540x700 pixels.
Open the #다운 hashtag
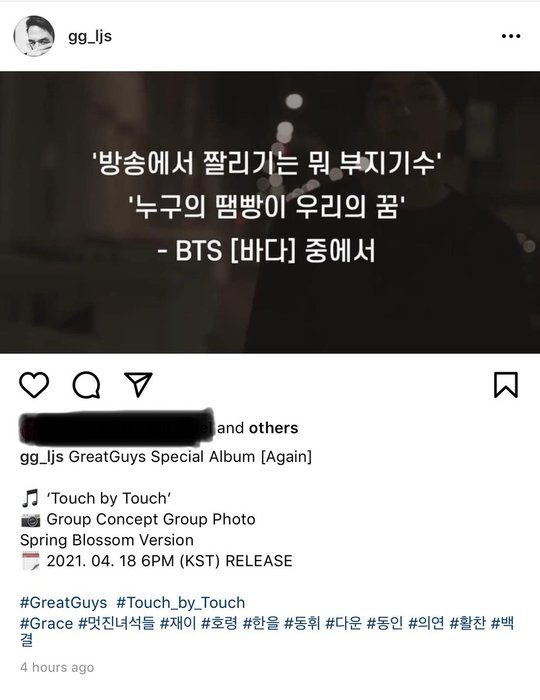tap(343, 623)
